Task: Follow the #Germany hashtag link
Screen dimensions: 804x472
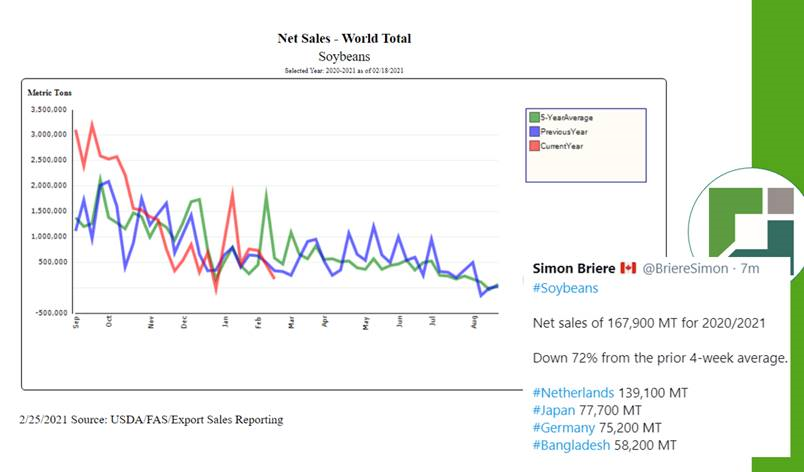Action: [x=566, y=427]
